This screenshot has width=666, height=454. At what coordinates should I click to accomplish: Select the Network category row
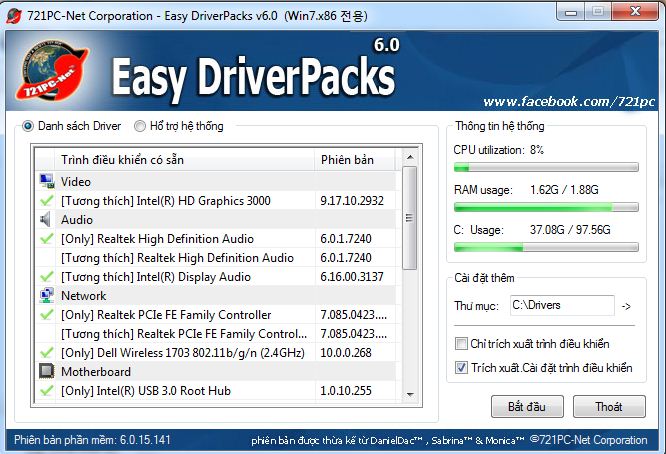216,296
